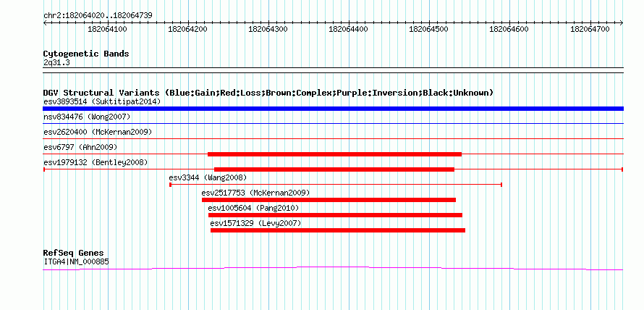
Task: Click ruler position 182064100
Action: [108, 30]
